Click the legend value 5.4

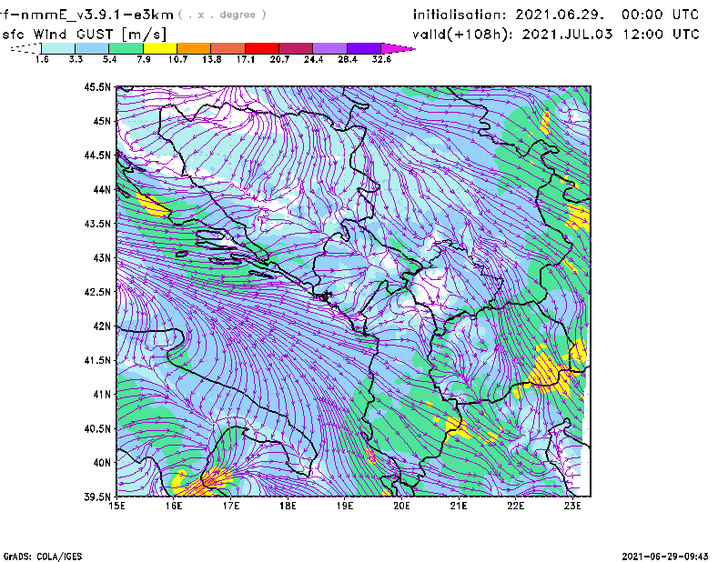click(x=109, y=59)
